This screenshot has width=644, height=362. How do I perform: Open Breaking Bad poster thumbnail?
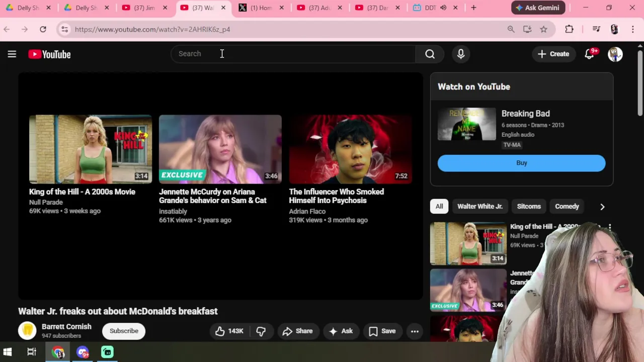click(x=467, y=124)
